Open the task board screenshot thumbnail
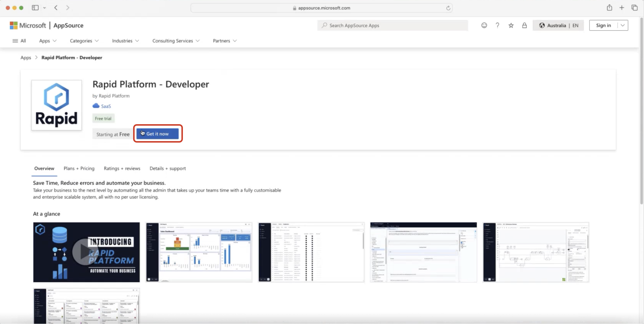Image resolution: width=644 pixels, height=324 pixels. pos(87,306)
